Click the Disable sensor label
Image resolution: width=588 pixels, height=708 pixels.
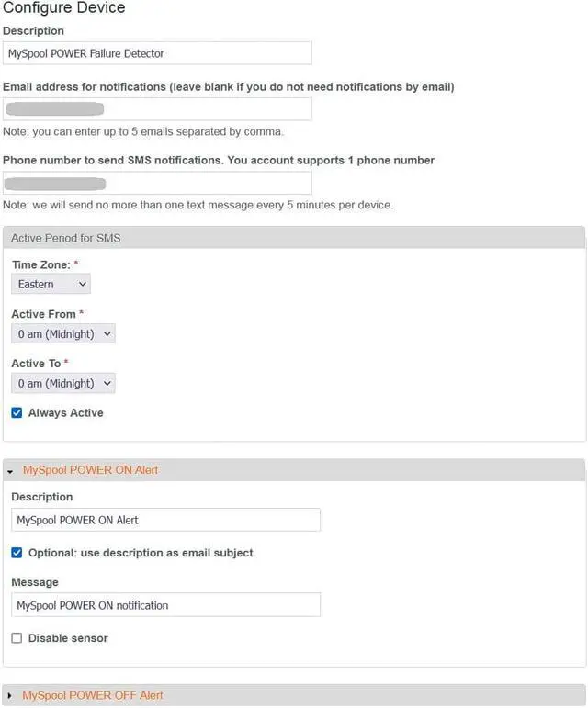click(x=68, y=637)
